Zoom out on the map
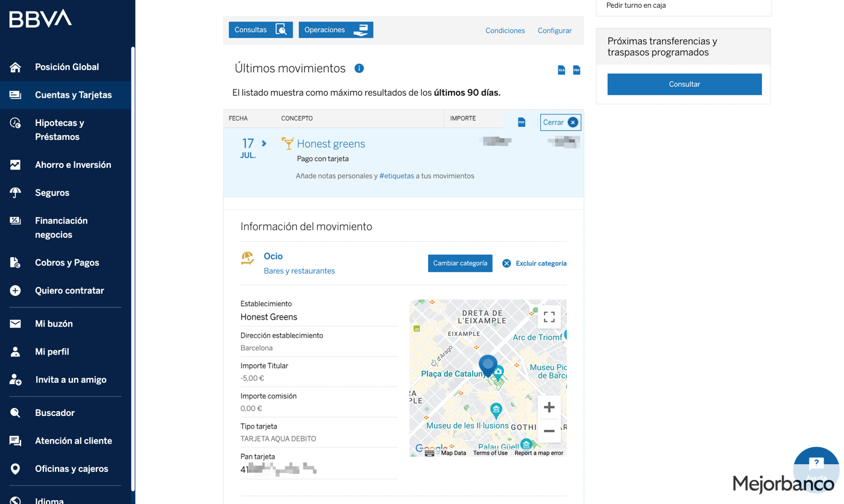This screenshot has width=844, height=504. (x=549, y=431)
